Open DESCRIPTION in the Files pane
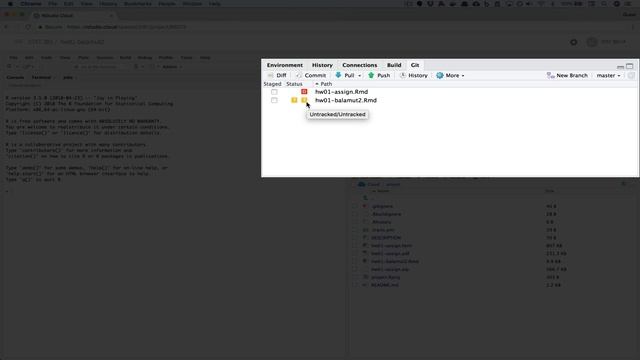 (386, 238)
